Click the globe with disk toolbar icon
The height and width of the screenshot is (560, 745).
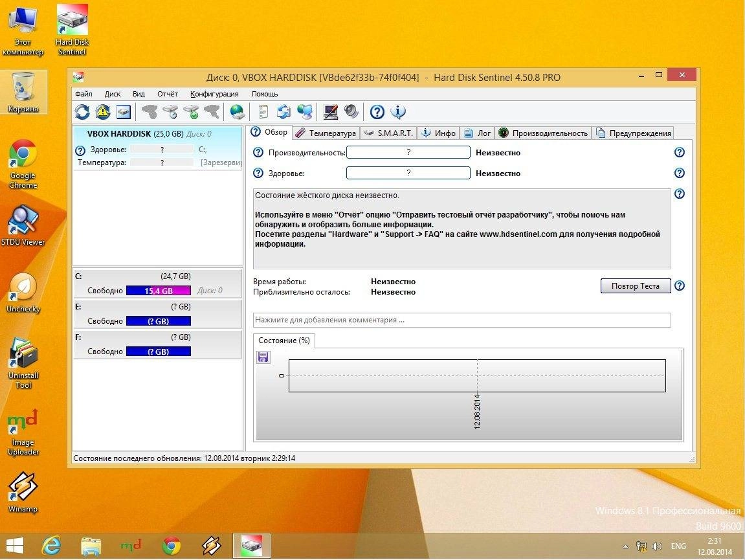coord(237,112)
